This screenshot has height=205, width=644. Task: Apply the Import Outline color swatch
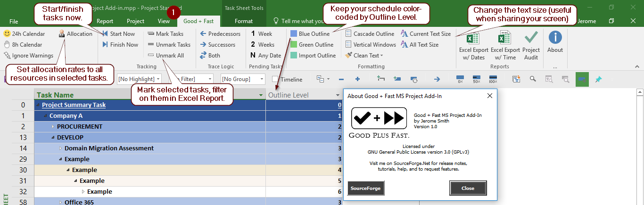coord(294,56)
